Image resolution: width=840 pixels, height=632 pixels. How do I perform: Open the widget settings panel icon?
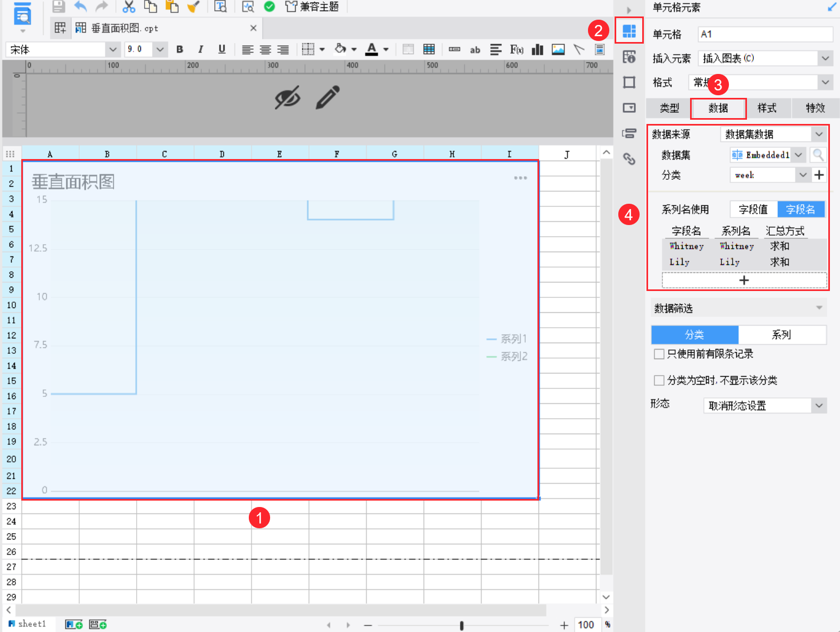click(x=629, y=108)
